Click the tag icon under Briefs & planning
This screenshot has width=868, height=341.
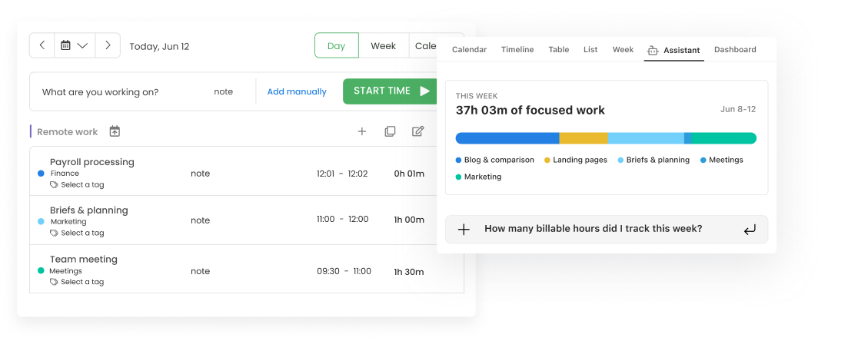[54, 233]
